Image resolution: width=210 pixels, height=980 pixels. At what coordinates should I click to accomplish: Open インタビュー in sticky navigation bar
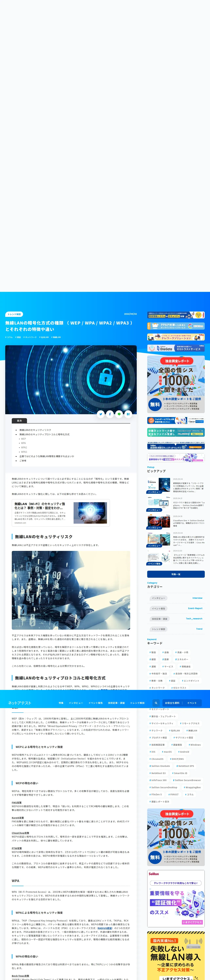point(76,703)
